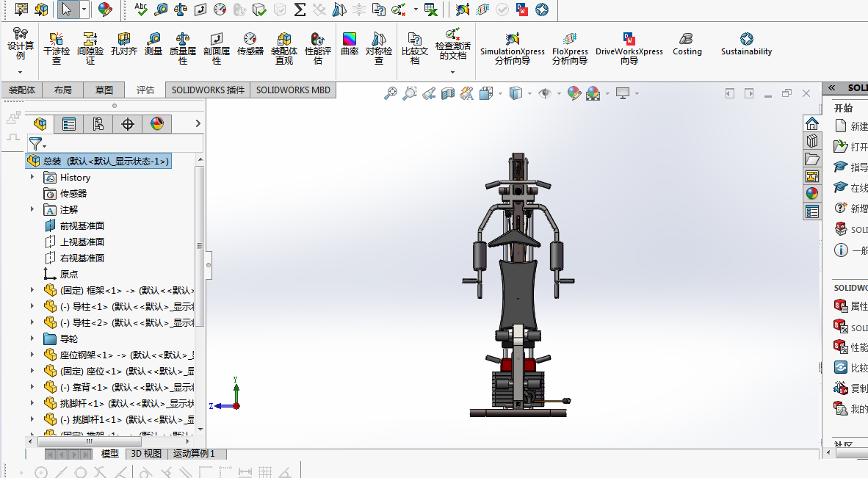Open 质量属性 mass properties

pyautogui.click(x=183, y=48)
